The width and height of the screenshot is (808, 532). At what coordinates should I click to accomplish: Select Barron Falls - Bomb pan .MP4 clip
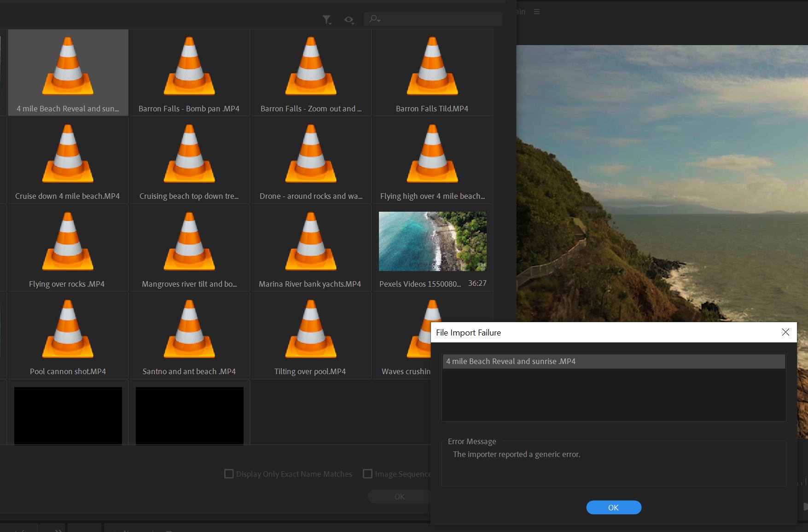189,72
